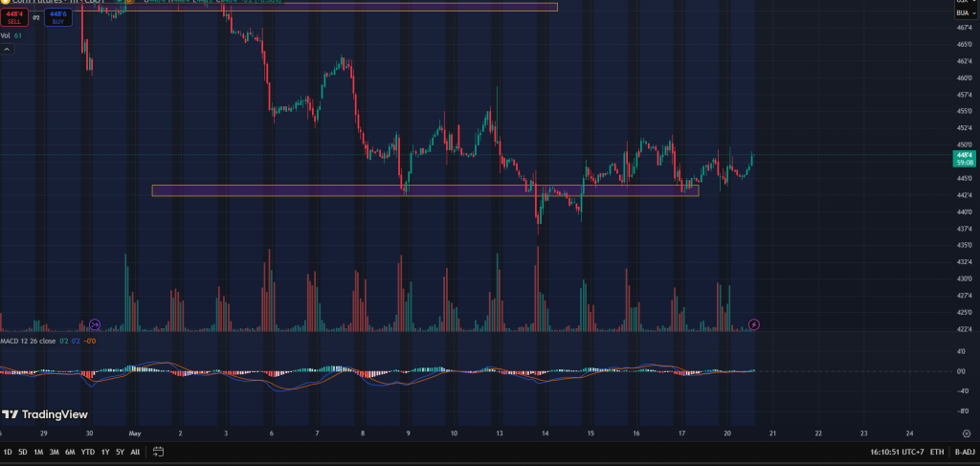Click the blue 448'6 BUY button
Screen dimensions: 980x466
click(x=58, y=17)
